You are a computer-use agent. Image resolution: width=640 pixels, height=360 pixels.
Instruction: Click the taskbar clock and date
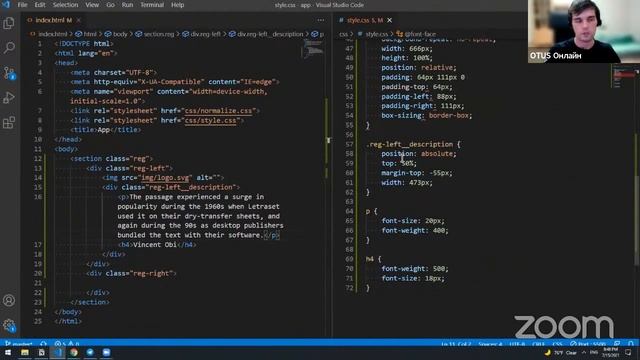point(610,353)
